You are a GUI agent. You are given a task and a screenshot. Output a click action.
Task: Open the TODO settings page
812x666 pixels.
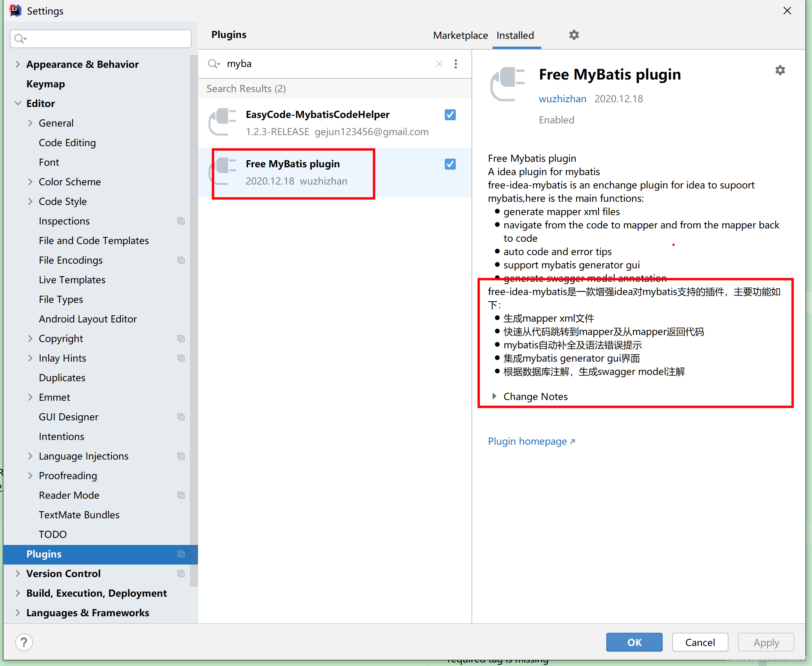(53, 534)
